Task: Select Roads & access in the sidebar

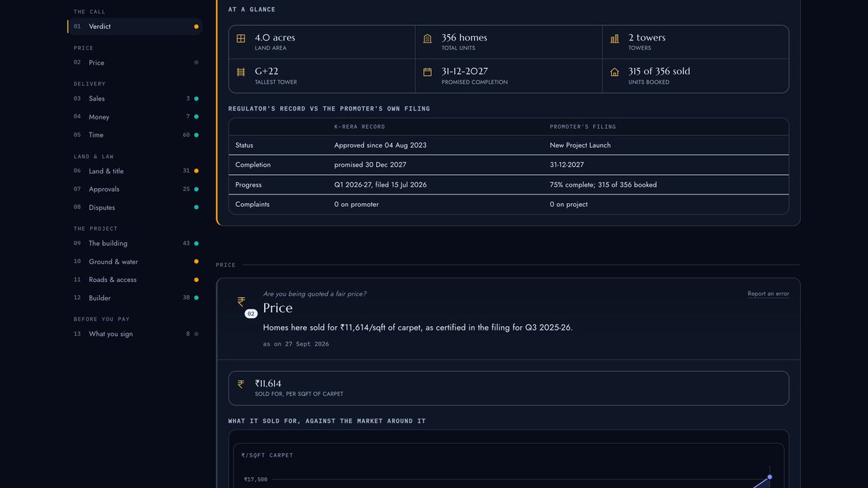Action: (135, 280)
